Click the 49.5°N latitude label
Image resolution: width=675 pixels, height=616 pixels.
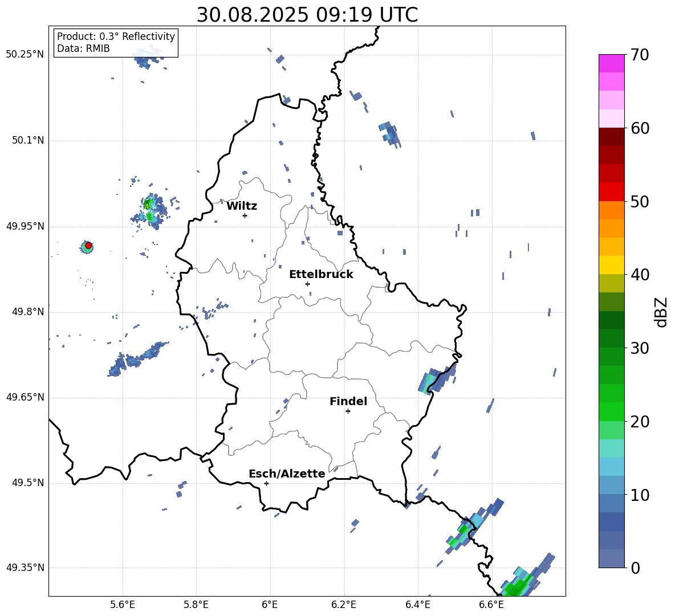click(27, 483)
